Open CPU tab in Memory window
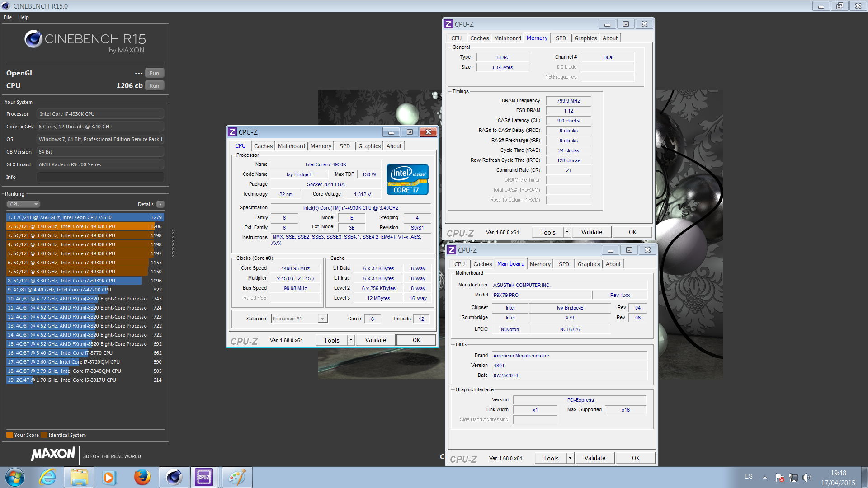 point(456,38)
